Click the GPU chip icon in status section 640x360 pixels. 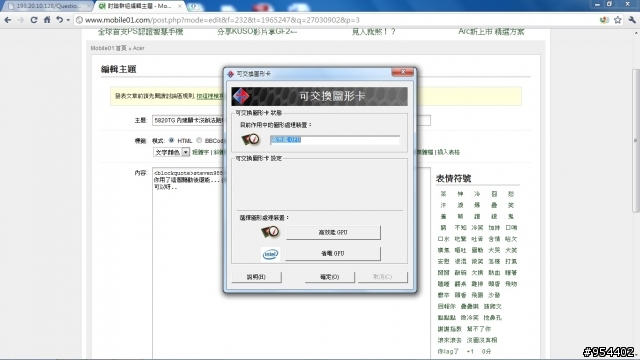250,140
